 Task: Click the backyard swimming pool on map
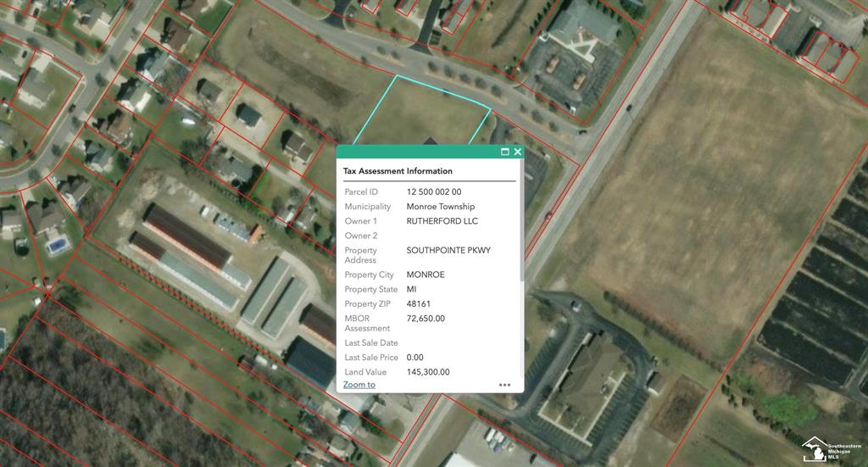click(57, 246)
